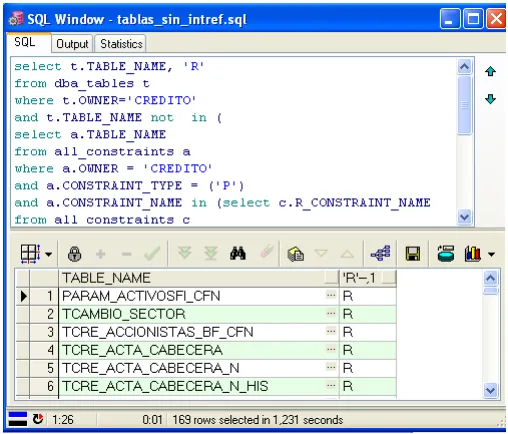Click the next record down-triangle icon
This screenshot has width=508, height=434.
(321, 254)
